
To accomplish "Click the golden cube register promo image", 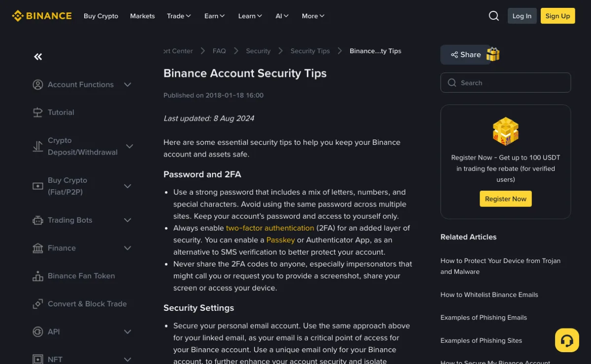I will (x=506, y=131).
